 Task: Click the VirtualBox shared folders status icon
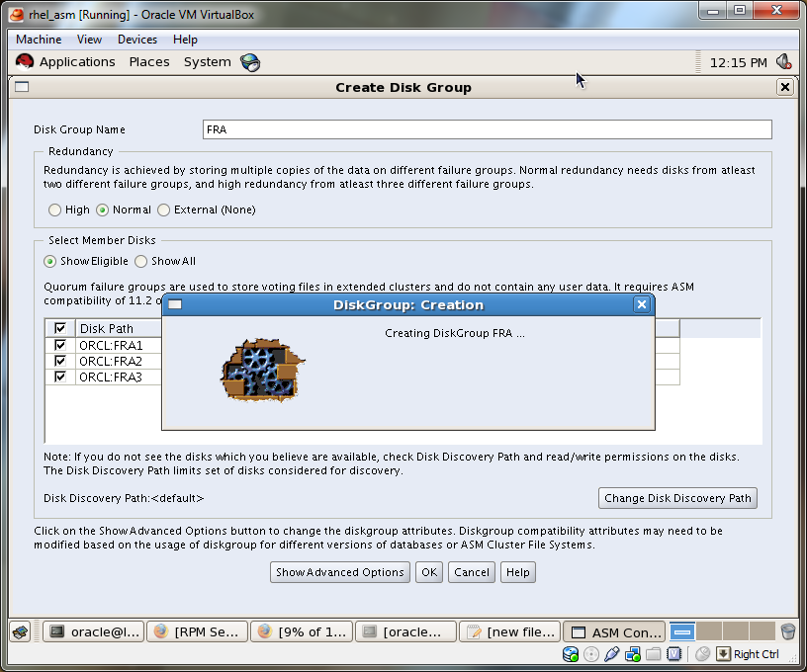tap(653, 654)
